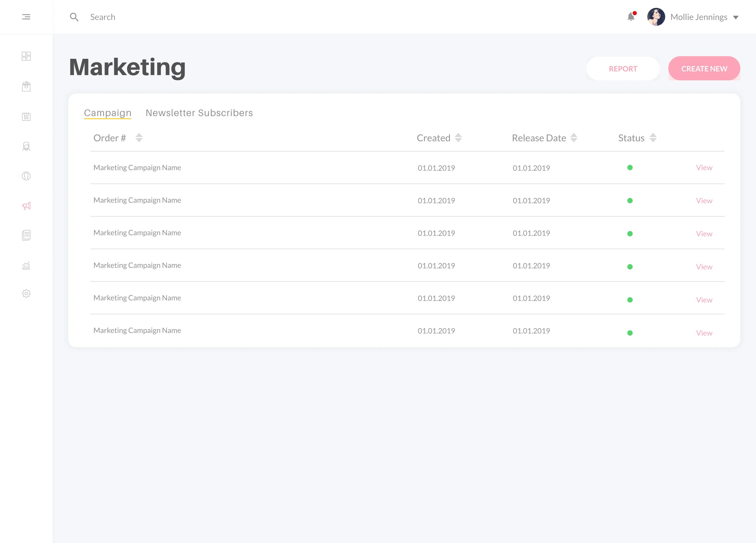Open notifications via the bell icon
The image size is (756, 543).
(631, 17)
